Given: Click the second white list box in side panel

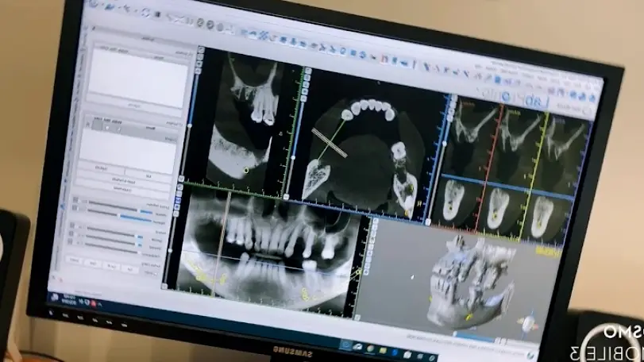Looking at the screenshot, I should click(x=127, y=151).
